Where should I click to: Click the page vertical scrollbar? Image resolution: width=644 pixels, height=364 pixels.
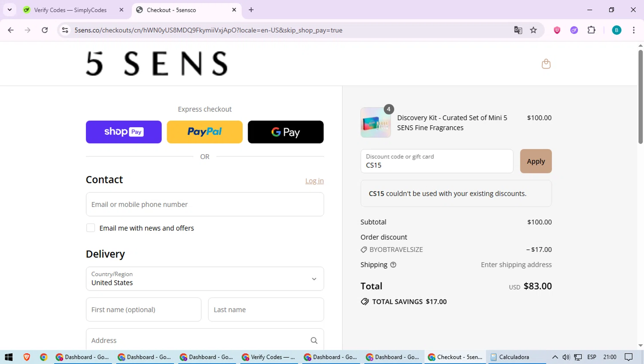coord(640,97)
